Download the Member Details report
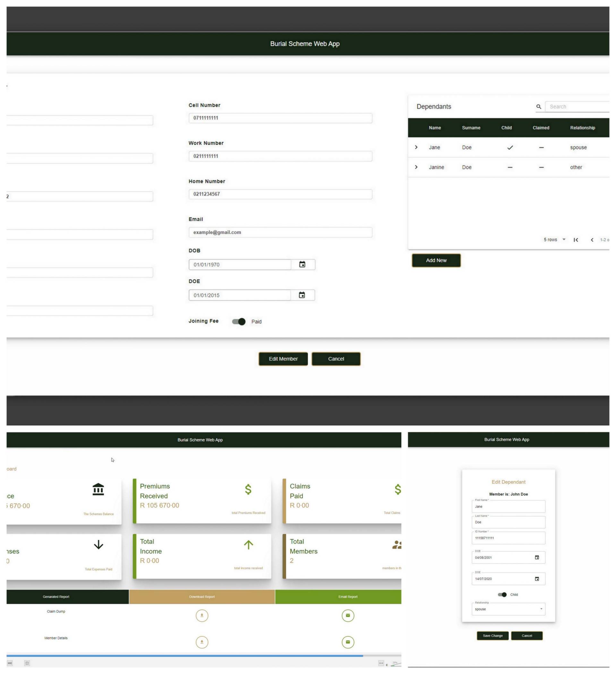Screen dimensions: 616x674 click(202, 642)
